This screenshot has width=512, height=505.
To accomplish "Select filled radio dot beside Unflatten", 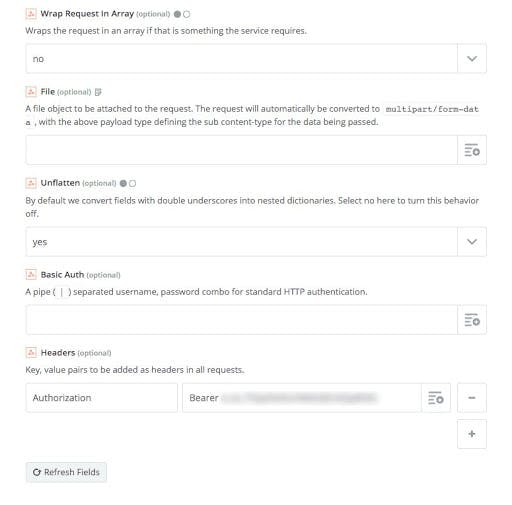I will 123,183.
